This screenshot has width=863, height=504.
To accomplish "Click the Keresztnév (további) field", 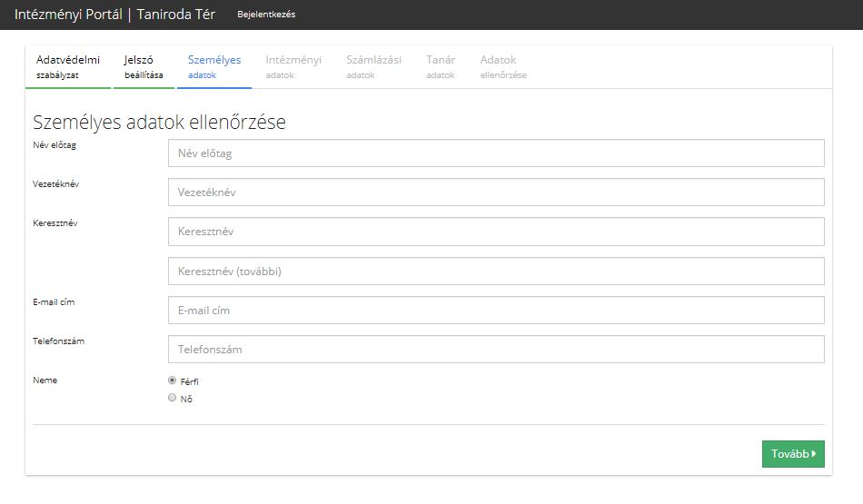I will pyautogui.click(x=496, y=272).
